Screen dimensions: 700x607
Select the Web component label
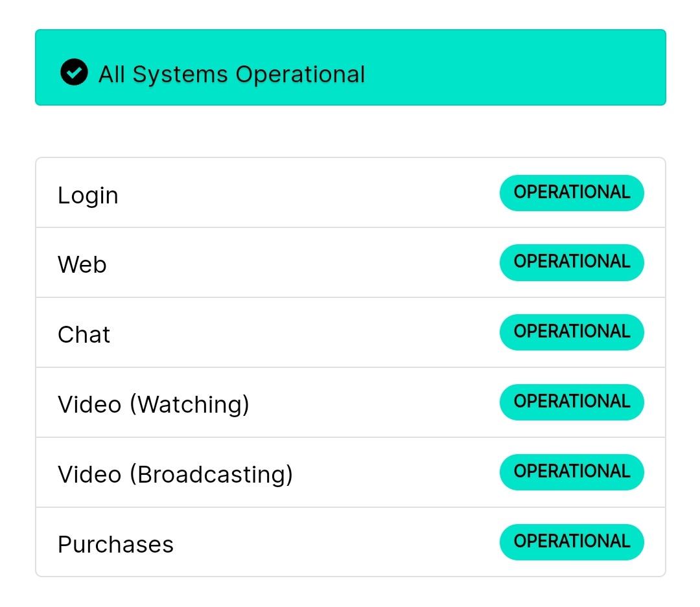tap(82, 264)
